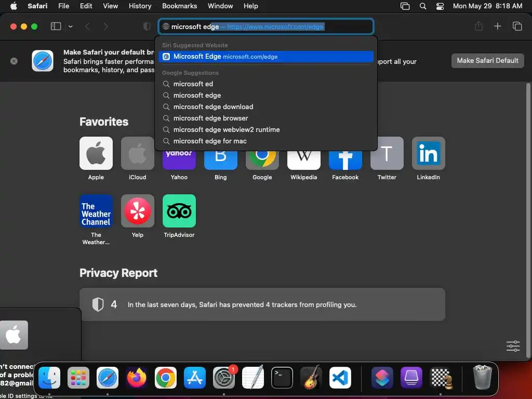Open the View menu

[110, 6]
